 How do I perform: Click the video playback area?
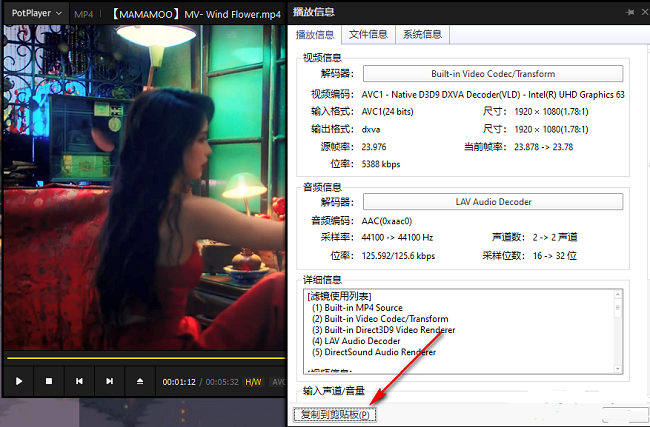point(144,187)
